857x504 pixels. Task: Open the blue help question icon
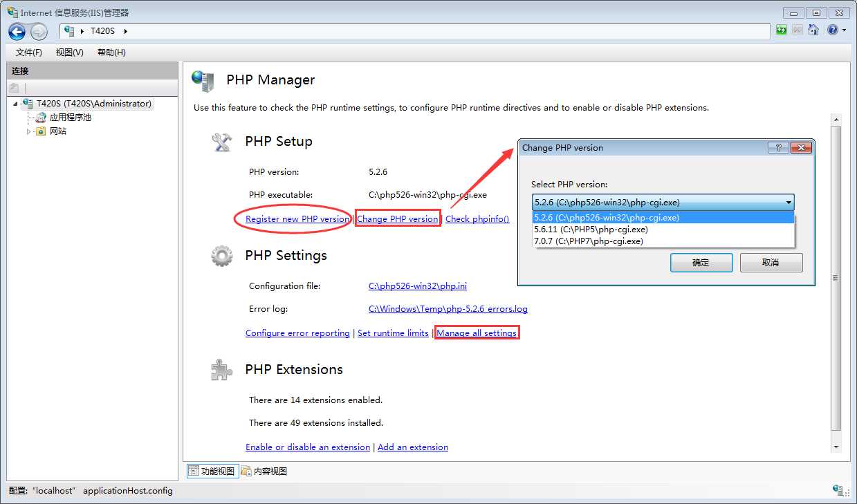point(832,30)
